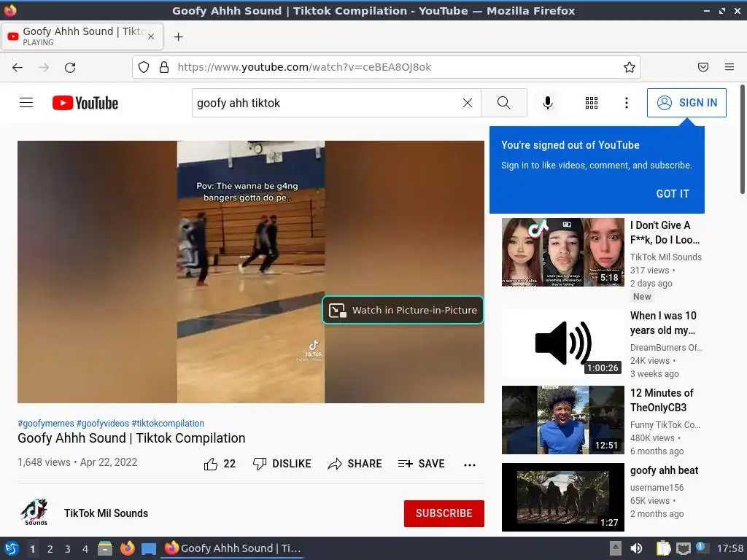Open the 'I Don't Give A F**k' video thumbnail

tap(562, 252)
